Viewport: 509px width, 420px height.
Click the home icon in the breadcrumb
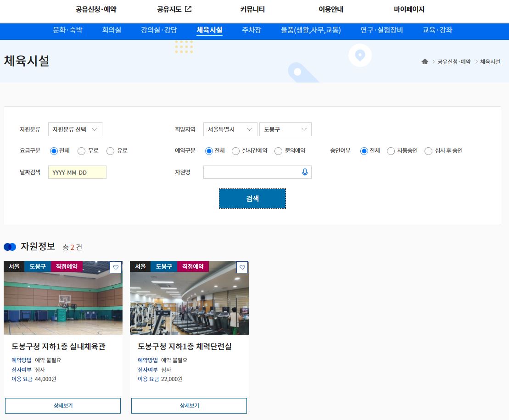[425, 61]
